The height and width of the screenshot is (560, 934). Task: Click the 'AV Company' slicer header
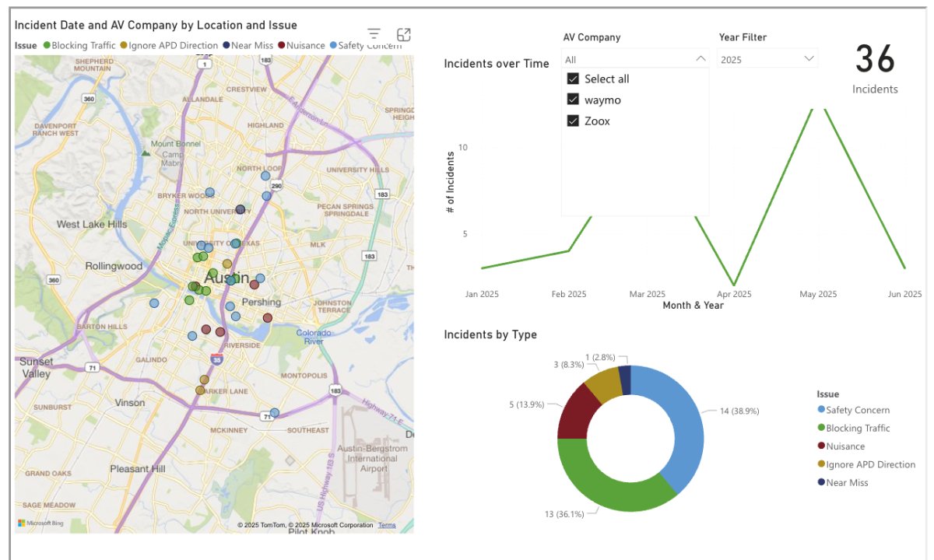tap(592, 37)
